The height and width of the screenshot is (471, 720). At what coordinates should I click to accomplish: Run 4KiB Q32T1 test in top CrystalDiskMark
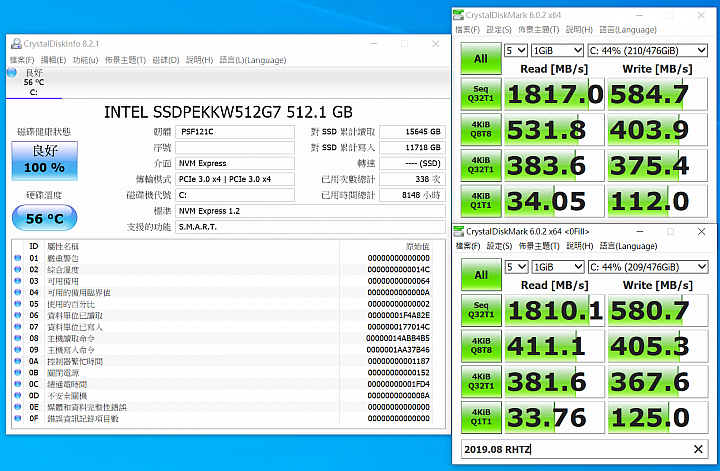coord(481,165)
